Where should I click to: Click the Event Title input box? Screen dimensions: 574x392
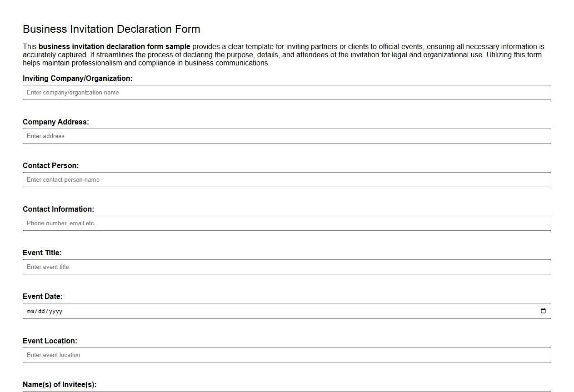tap(286, 267)
